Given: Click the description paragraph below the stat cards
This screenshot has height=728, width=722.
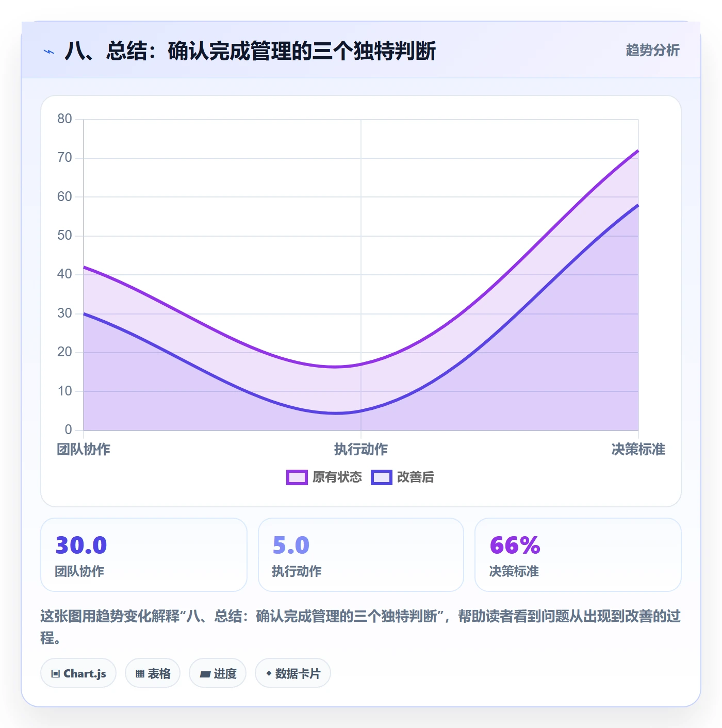Looking at the screenshot, I should (360, 627).
